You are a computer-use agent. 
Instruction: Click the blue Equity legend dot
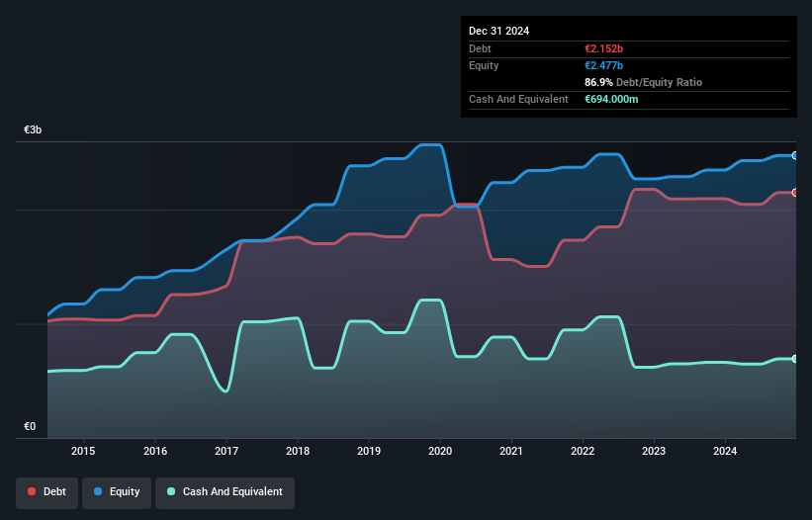[x=98, y=491]
